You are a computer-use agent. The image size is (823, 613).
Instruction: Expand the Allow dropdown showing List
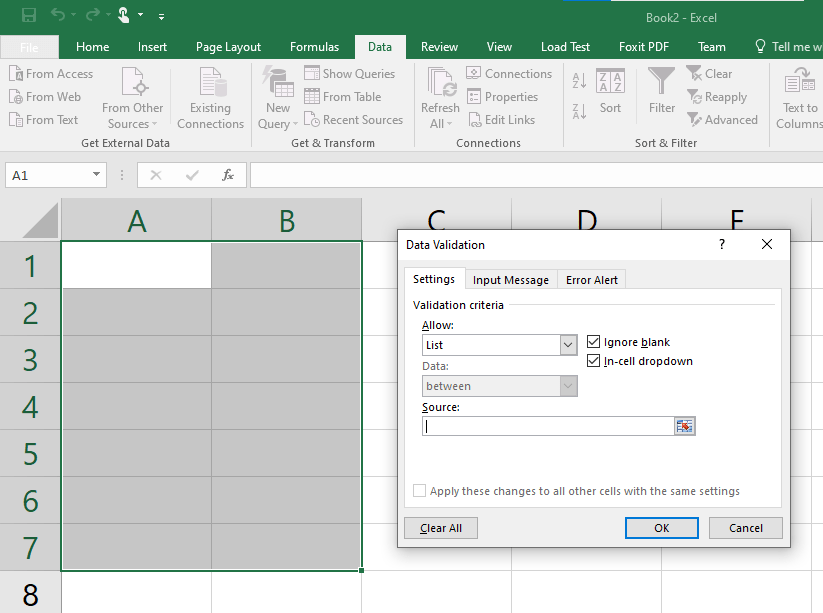tap(567, 345)
